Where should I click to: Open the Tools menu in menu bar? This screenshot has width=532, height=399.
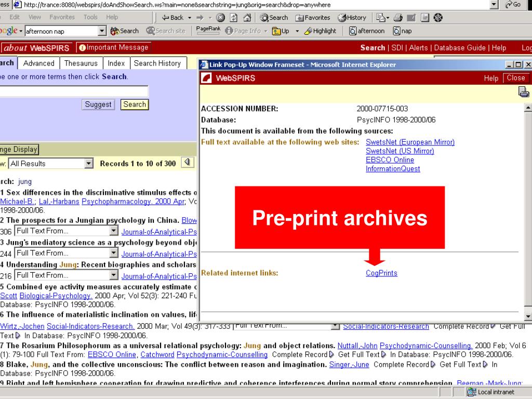click(x=90, y=17)
